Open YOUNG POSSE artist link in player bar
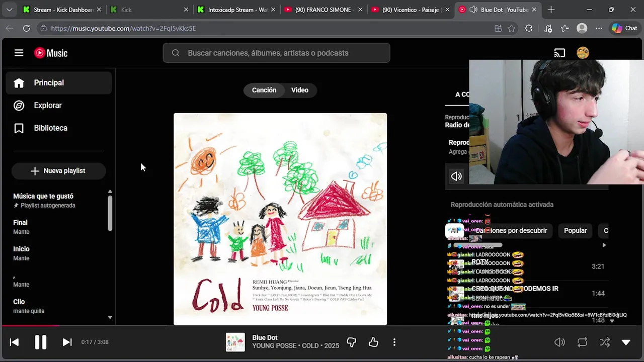The image size is (644, 362). [x=274, y=346]
